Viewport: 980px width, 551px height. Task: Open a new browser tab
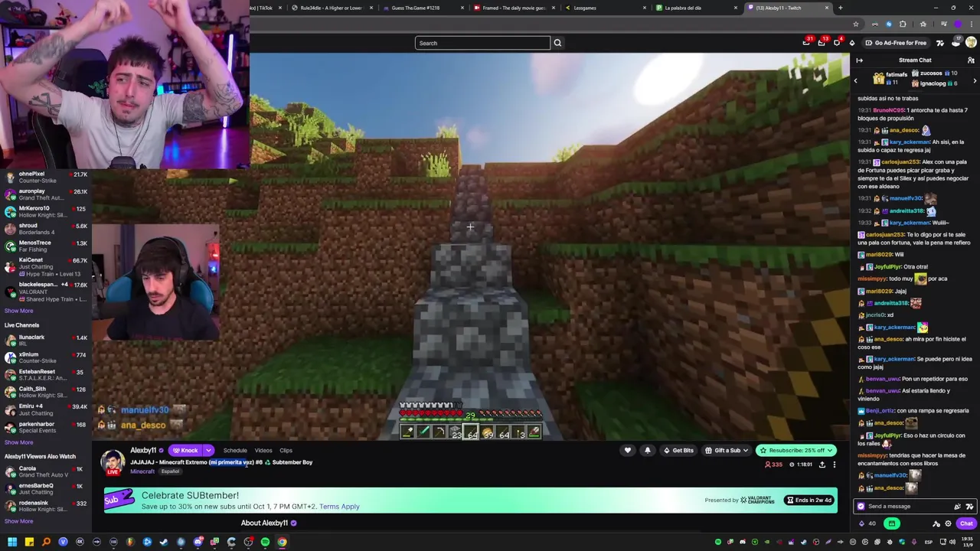(841, 8)
